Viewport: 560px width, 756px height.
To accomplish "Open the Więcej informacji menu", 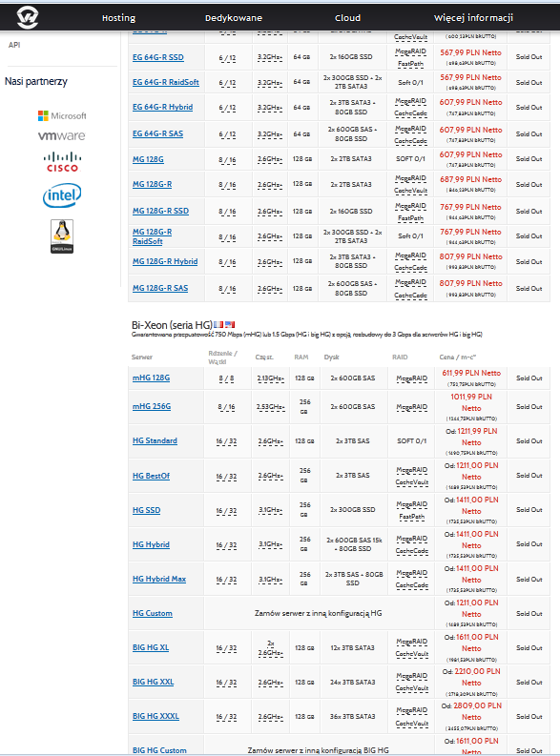I will [473, 18].
